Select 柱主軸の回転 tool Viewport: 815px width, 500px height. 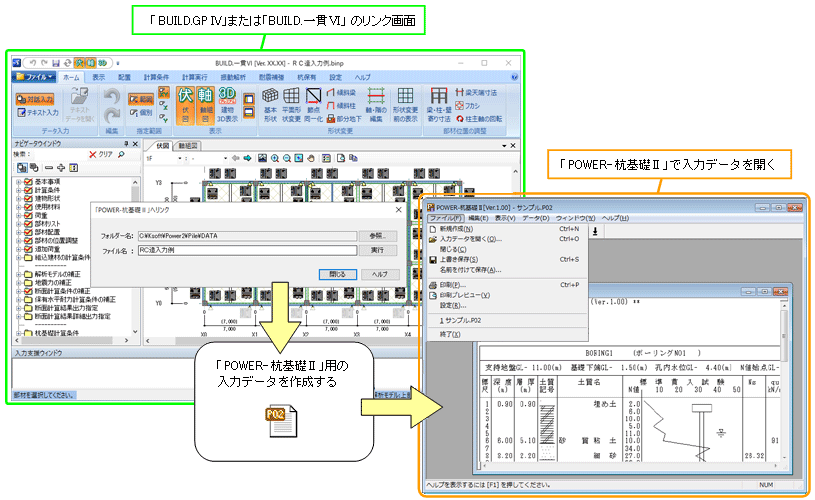point(479,119)
